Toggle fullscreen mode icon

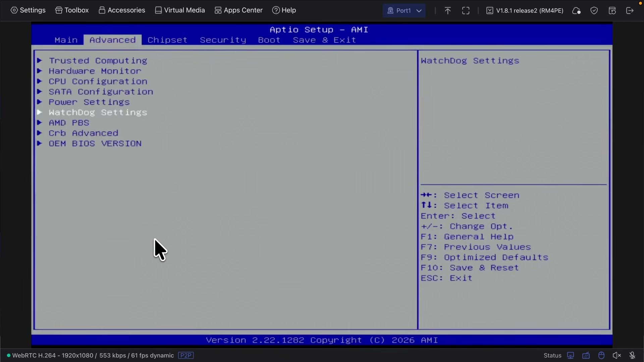click(466, 11)
